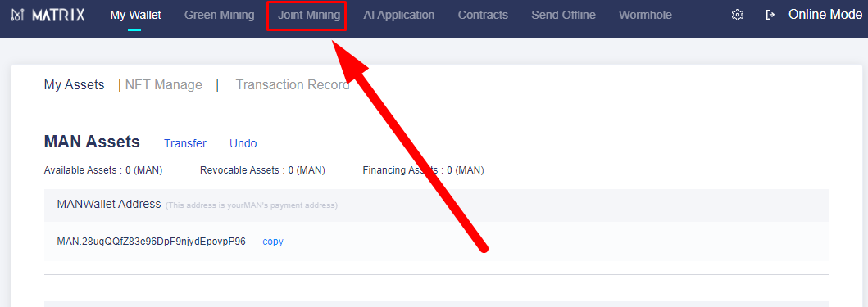Image resolution: width=868 pixels, height=307 pixels.
Task: Click Financing Assets : 0 (MAN) text
Action: click(x=424, y=170)
